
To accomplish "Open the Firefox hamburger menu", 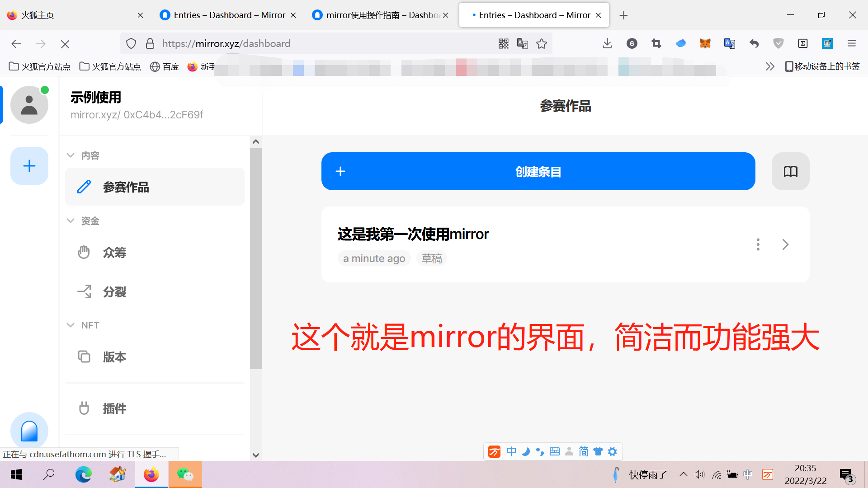I will (852, 43).
